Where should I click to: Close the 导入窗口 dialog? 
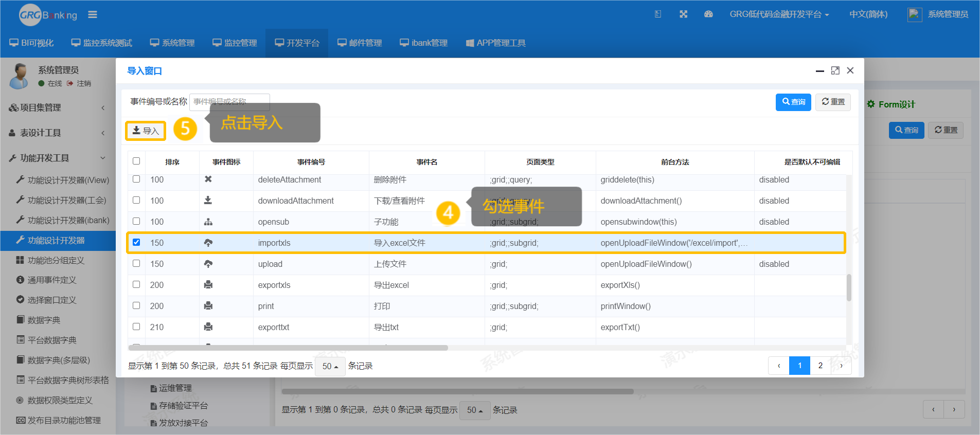point(850,70)
